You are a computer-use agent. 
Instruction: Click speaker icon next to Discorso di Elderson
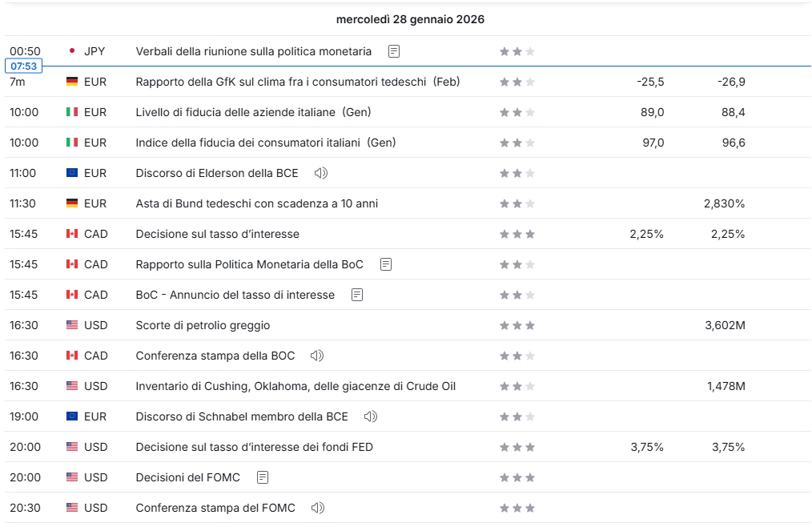point(320,173)
